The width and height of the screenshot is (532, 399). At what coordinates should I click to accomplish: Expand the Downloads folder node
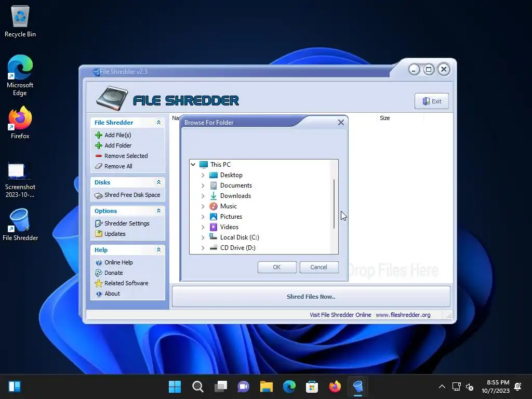203,196
